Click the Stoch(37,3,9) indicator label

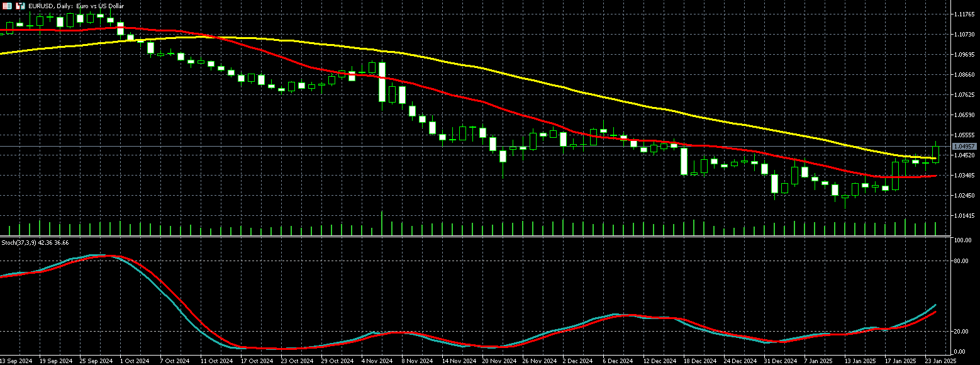(35, 242)
